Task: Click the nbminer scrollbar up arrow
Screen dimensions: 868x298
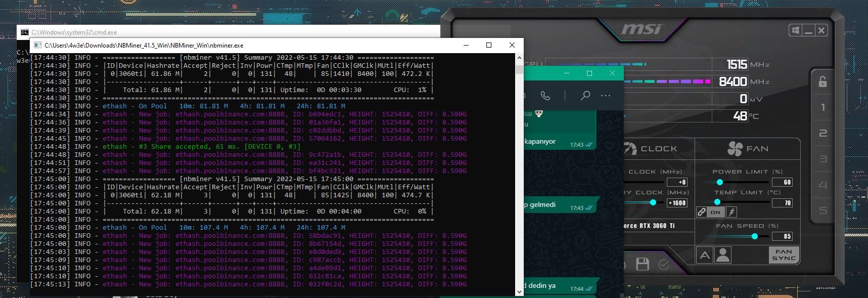Action: [519, 57]
